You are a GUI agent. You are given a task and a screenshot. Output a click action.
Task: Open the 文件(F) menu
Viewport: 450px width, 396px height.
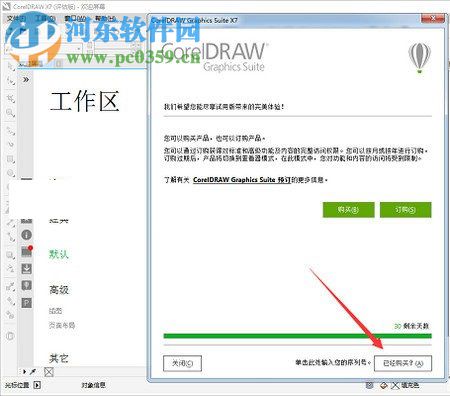16,18
